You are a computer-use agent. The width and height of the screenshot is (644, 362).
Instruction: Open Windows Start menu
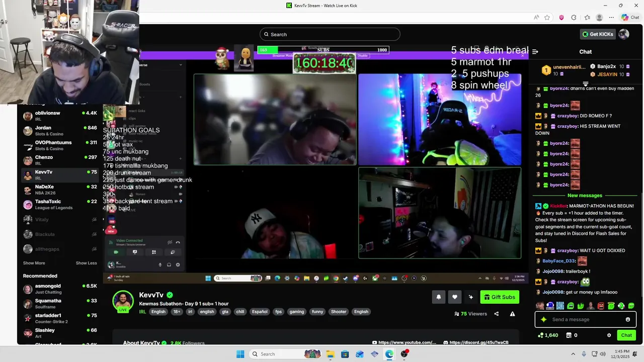[240, 354]
